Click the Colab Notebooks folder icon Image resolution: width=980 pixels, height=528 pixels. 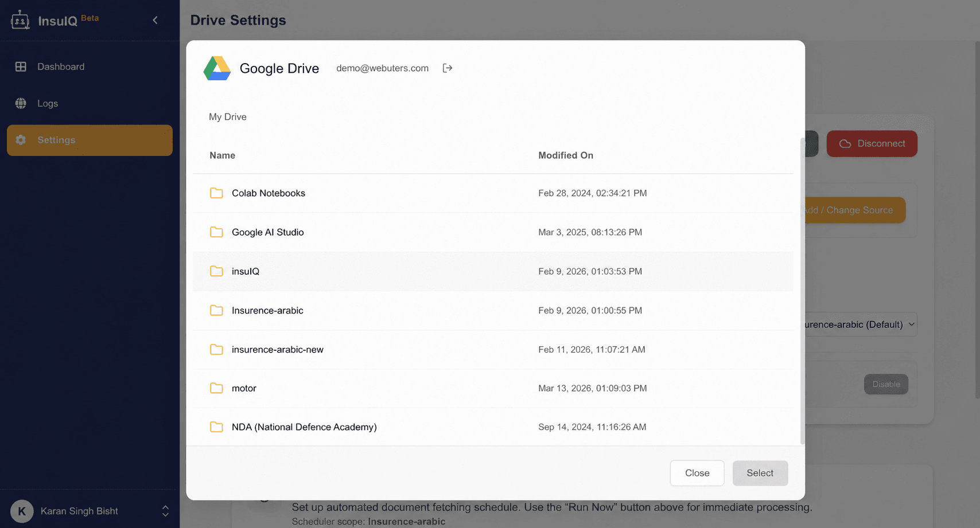tap(216, 193)
